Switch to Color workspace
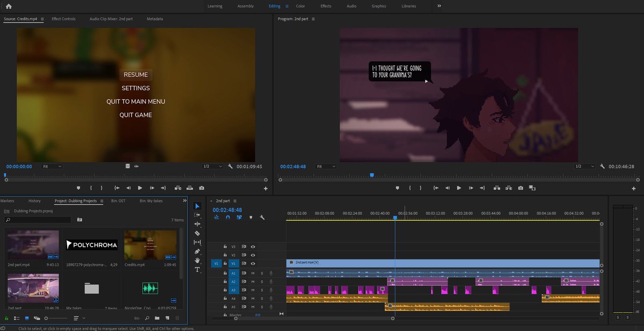 click(x=301, y=6)
